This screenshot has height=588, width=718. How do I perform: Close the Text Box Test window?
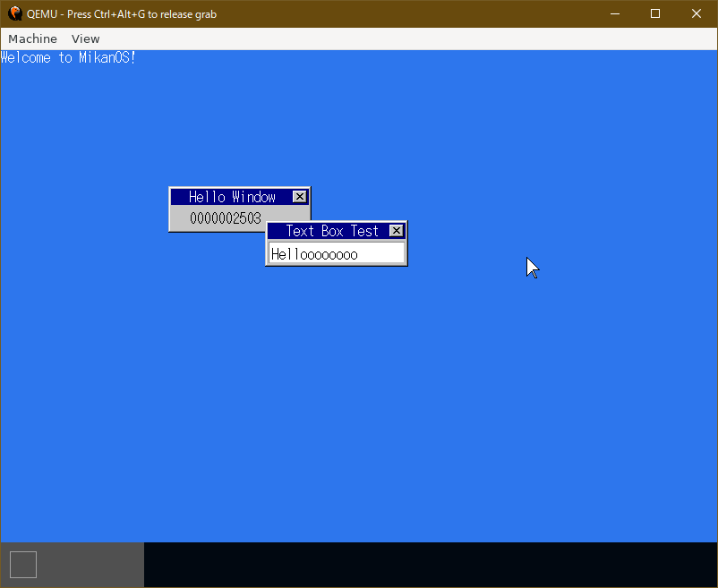tap(396, 231)
